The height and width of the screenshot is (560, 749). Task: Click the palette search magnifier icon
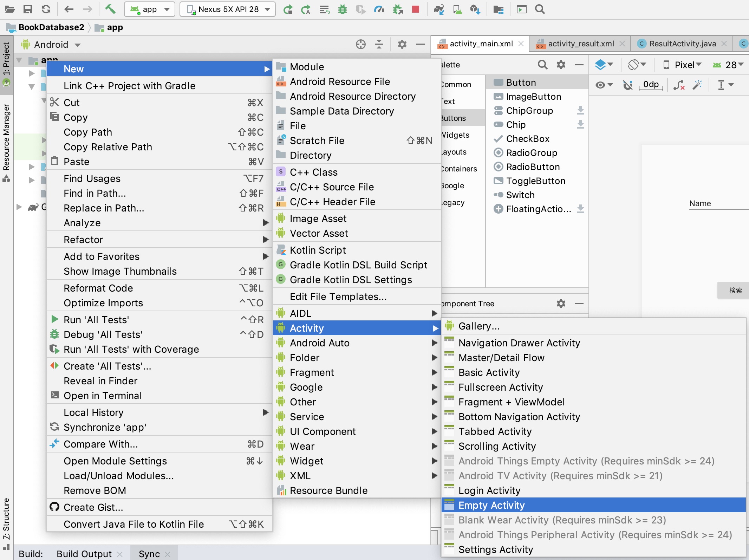pos(543,65)
